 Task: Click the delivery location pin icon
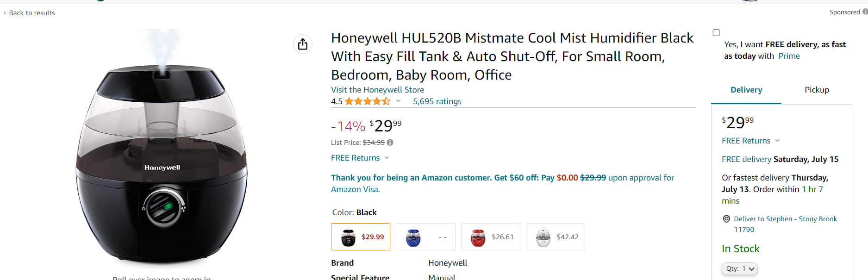pyautogui.click(x=726, y=219)
